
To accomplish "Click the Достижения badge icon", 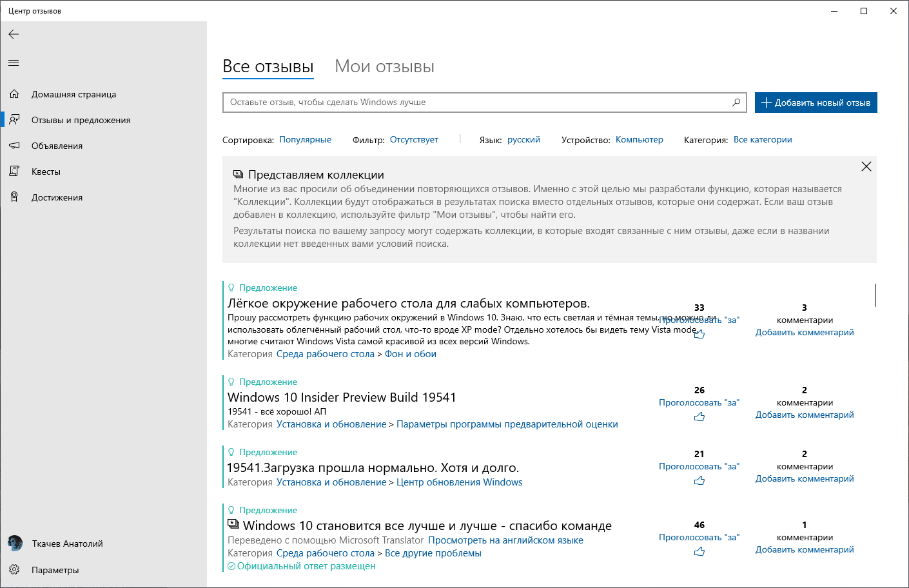I will 14,197.
